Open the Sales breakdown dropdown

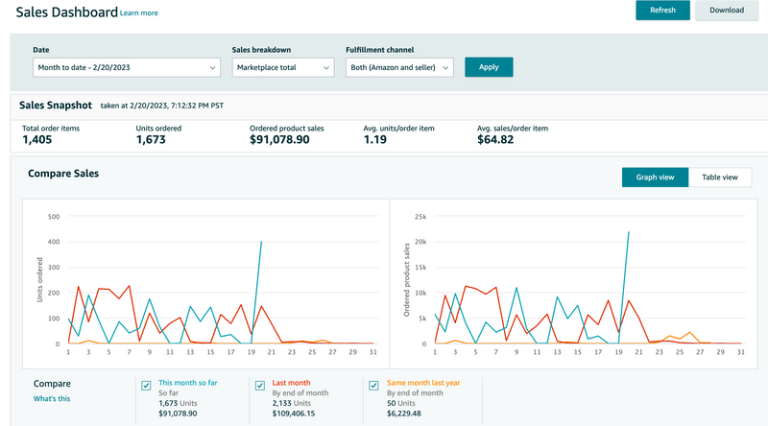pyautogui.click(x=283, y=67)
